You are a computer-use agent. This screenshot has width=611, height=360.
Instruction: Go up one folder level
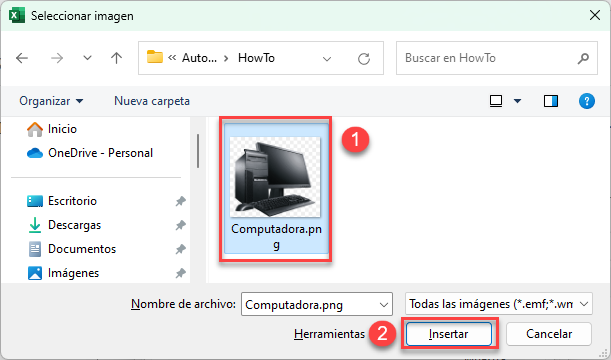point(116,58)
